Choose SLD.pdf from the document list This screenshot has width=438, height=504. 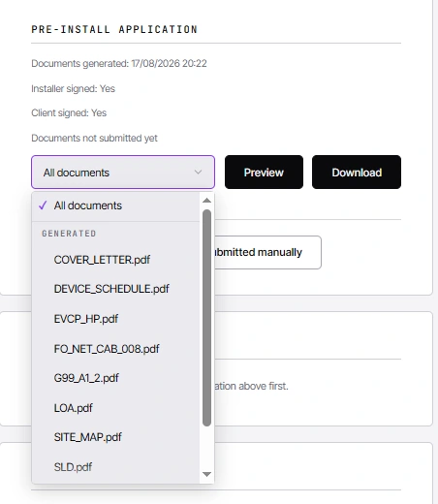pos(115,467)
